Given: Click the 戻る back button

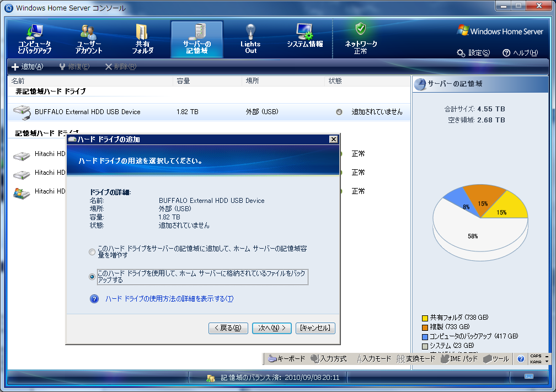Looking at the screenshot, I should 228,328.
